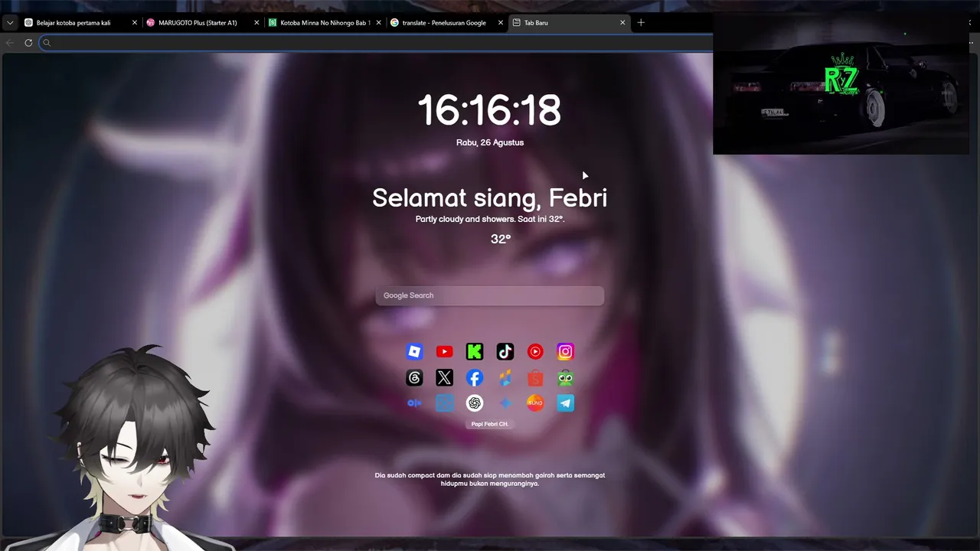The image size is (980, 551).
Task: Open the blue square dotted shortcut icon
Action: [444, 403]
